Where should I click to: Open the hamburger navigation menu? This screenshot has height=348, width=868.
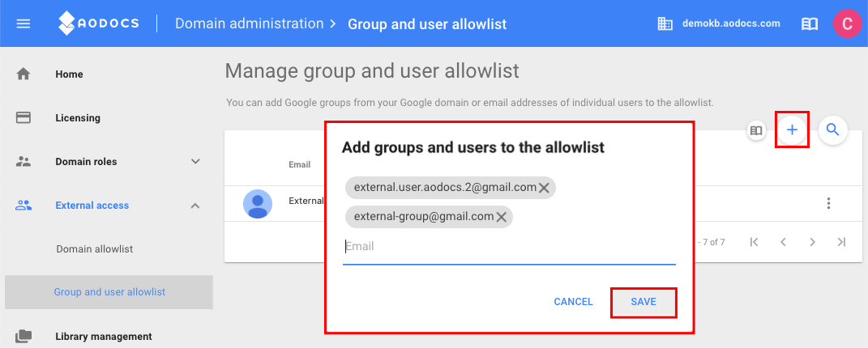click(x=24, y=23)
